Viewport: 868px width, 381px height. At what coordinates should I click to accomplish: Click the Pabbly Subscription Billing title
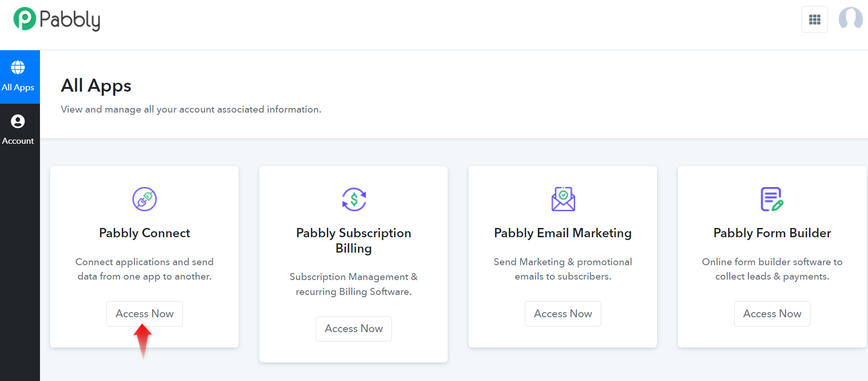354,241
